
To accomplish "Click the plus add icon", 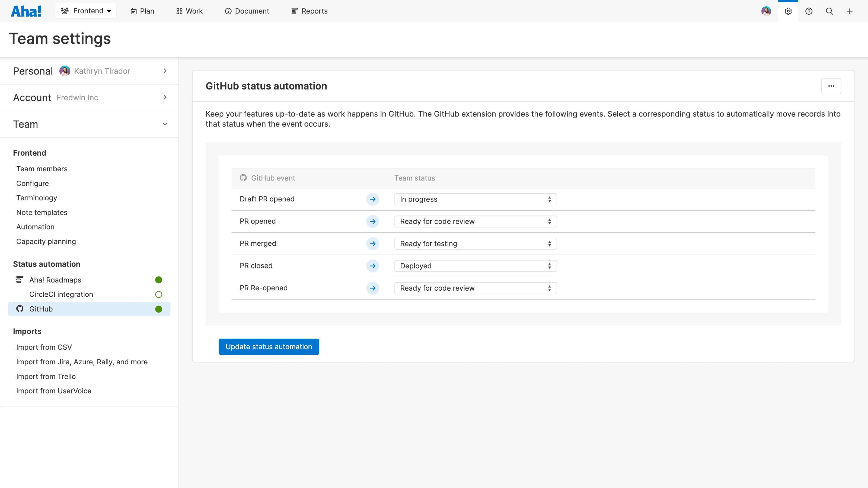I will pyautogui.click(x=850, y=11).
